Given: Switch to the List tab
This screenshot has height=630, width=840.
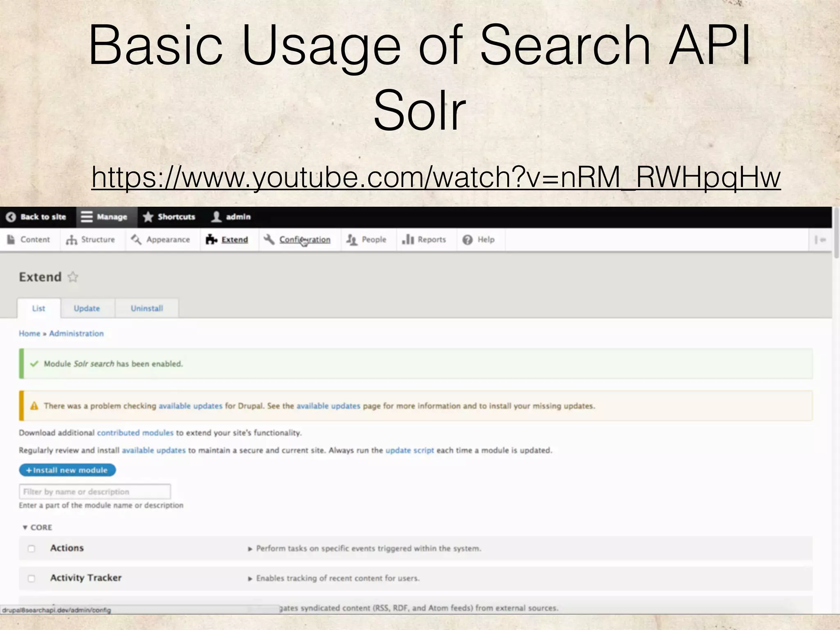Looking at the screenshot, I should pos(39,308).
